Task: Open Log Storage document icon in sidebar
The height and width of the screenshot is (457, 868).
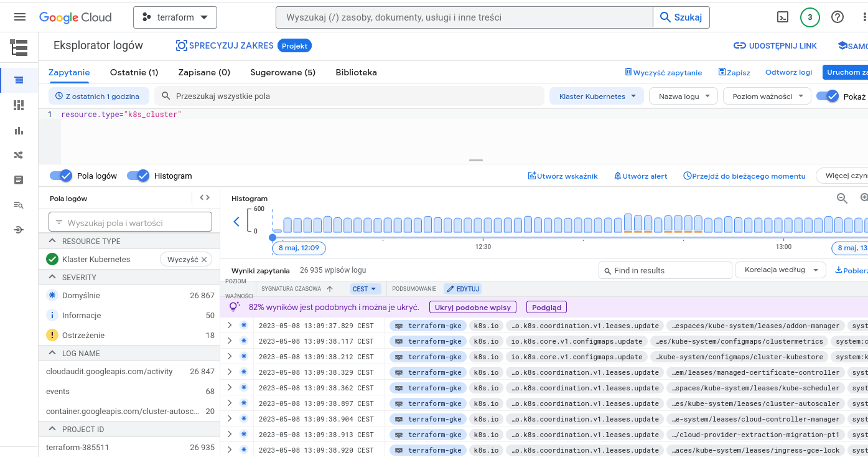Action: coord(18,180)
